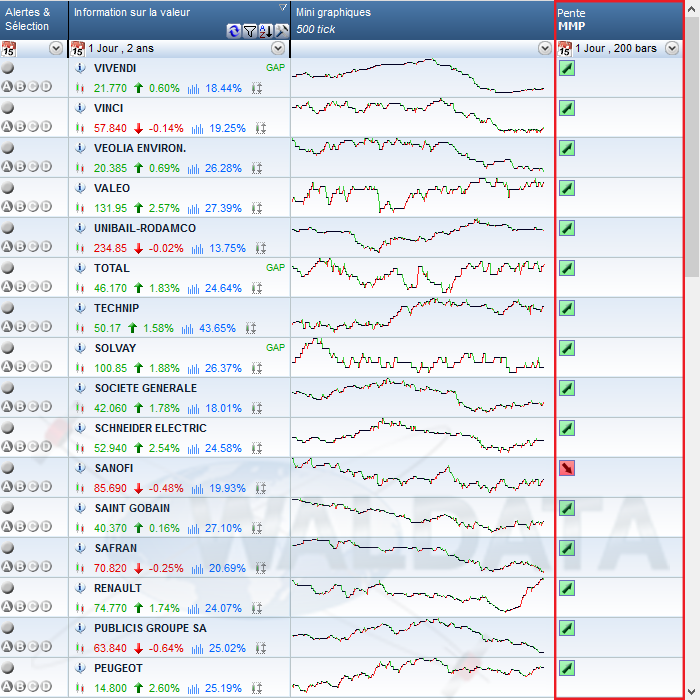Click the chart scale icon in the SOLVAY row
This screenshot has height=700, width=700.
(257, 368)
